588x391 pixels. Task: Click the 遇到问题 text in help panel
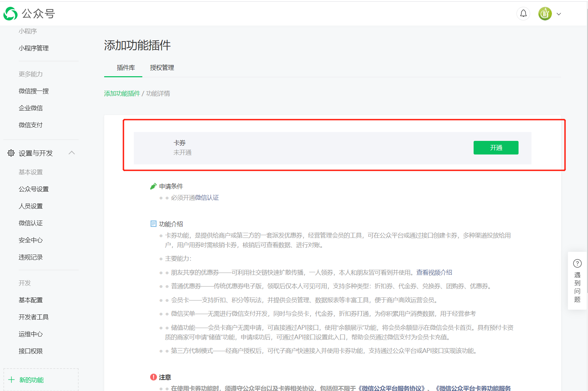click(577, 287)
